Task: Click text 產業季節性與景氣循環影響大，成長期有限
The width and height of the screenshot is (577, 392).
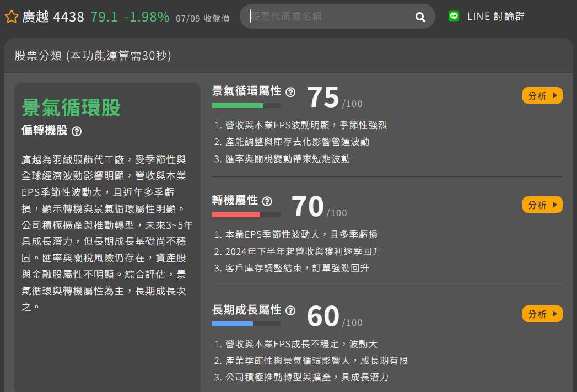Action: point(316,361)
